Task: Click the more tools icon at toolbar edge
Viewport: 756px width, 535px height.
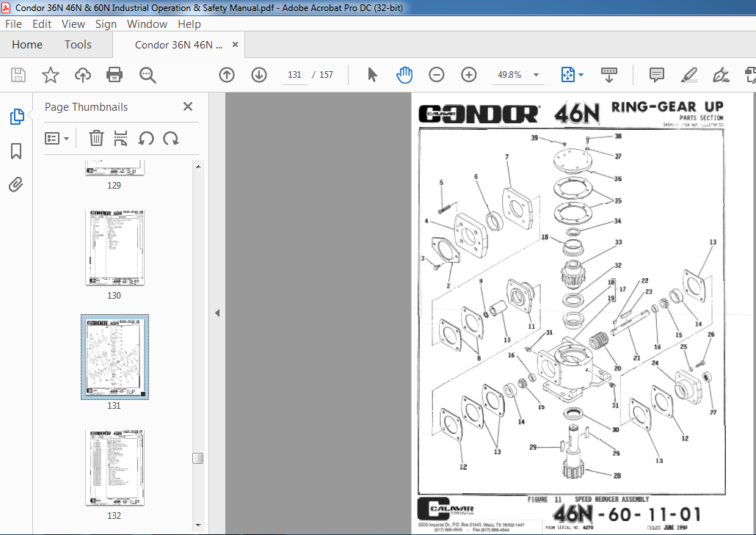Action: pyautogui.click(x=750, y=75)
